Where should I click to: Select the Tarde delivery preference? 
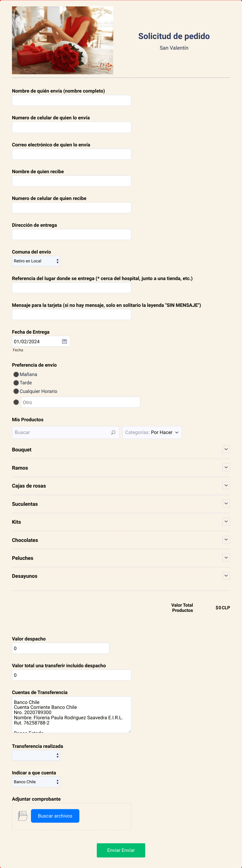click(x=16, y=383)
